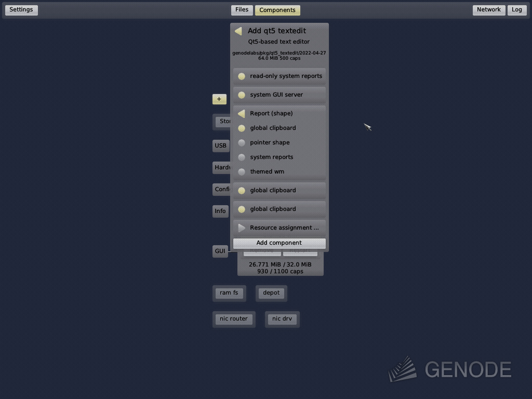
Task: Click the "Add component" button
Action: coord(279,243)
